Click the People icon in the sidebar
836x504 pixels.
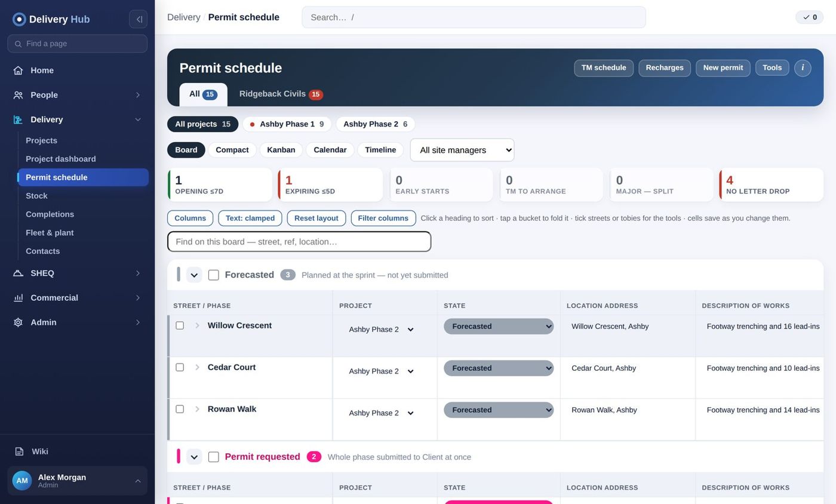18,95
